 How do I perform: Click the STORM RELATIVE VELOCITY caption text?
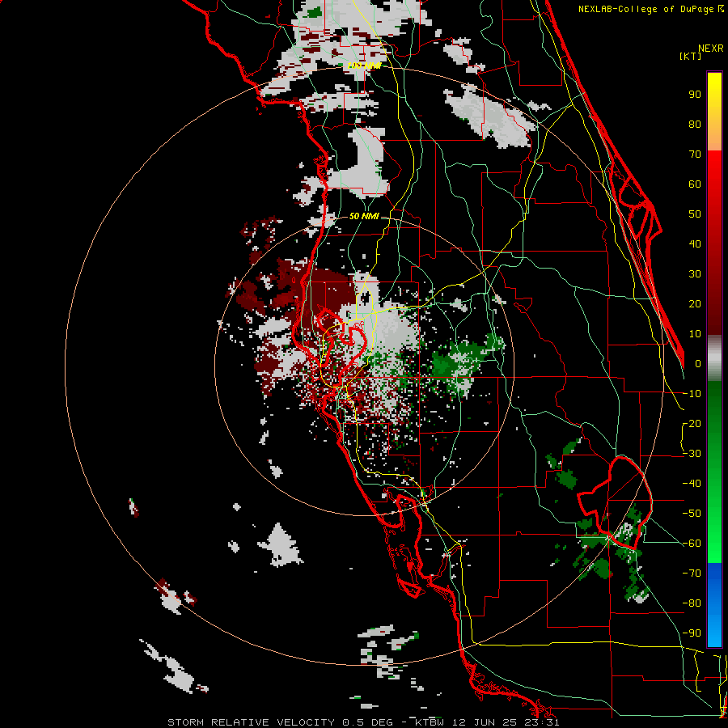point(251,722)
